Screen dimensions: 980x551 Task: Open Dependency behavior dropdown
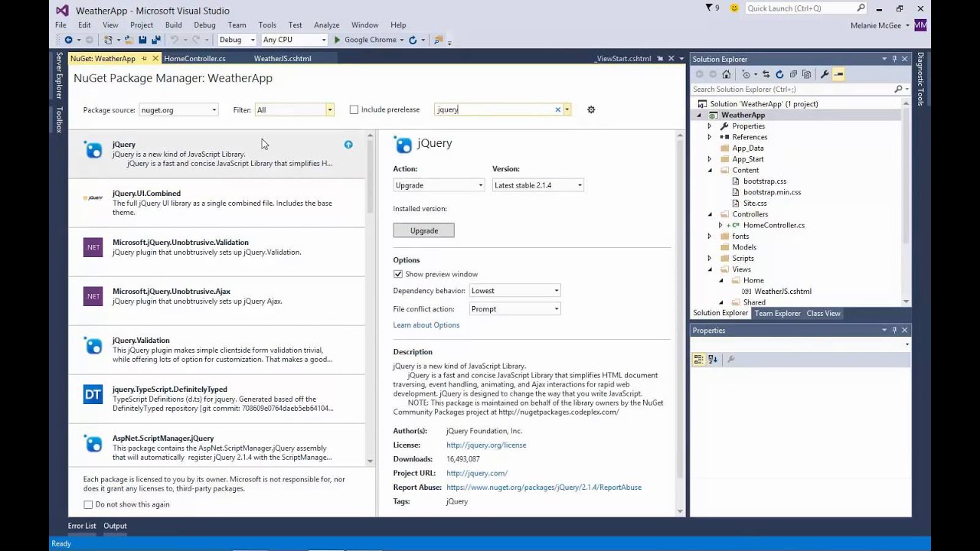point(514,291)
